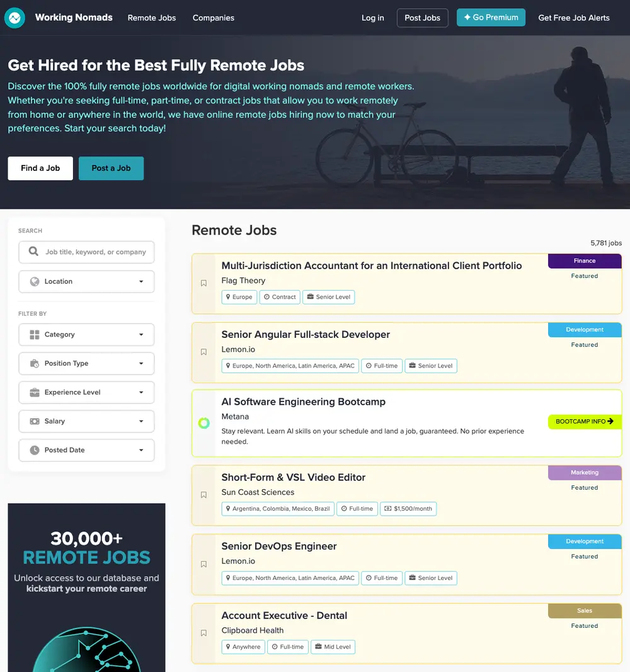630x672 pixels.
Task: Click Development tag on Senior Angular job
Action: click(x=585, y=330)
